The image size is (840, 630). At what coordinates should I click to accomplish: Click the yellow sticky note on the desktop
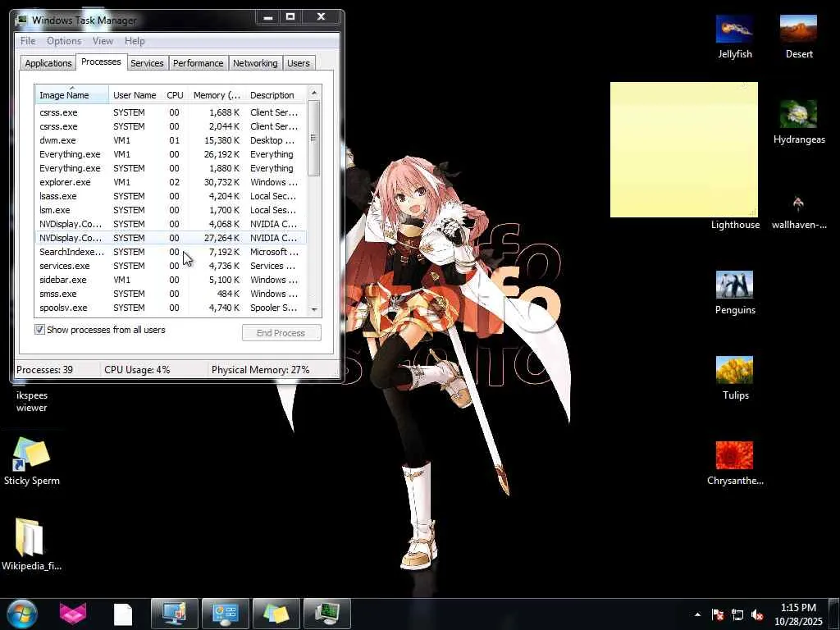[683, 149]
